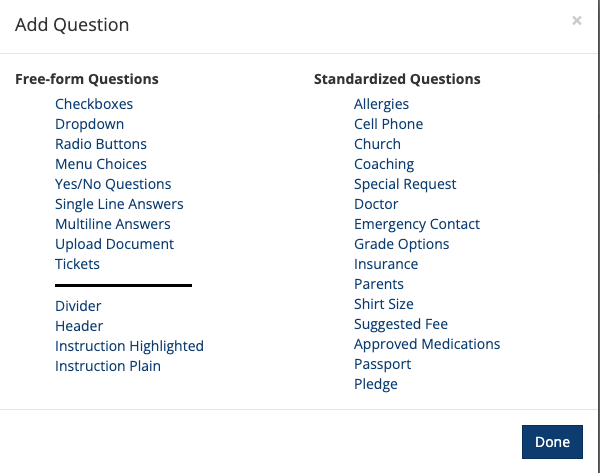Add a Checkboxes question
This screenshot has height=473, width=600.
94,104
